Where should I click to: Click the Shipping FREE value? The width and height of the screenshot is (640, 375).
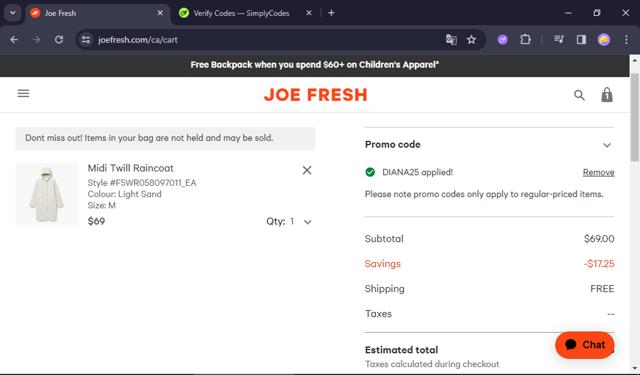pyautogui.click(x=602, y=289)
